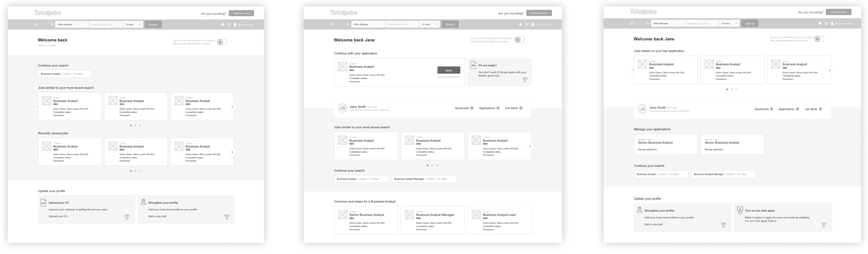Click the 'Upload your CV' document icon

(43, 203)
